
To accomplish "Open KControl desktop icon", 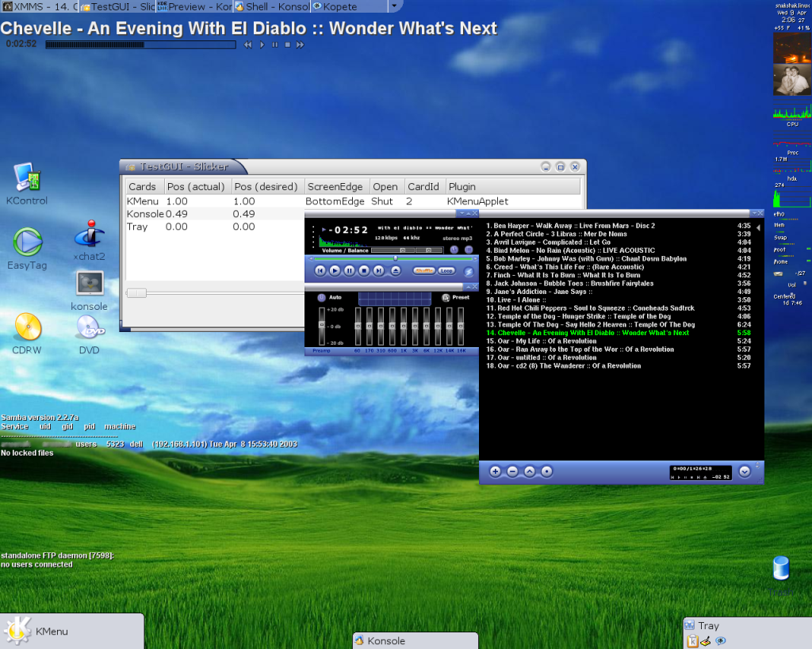I will (27, 184).
